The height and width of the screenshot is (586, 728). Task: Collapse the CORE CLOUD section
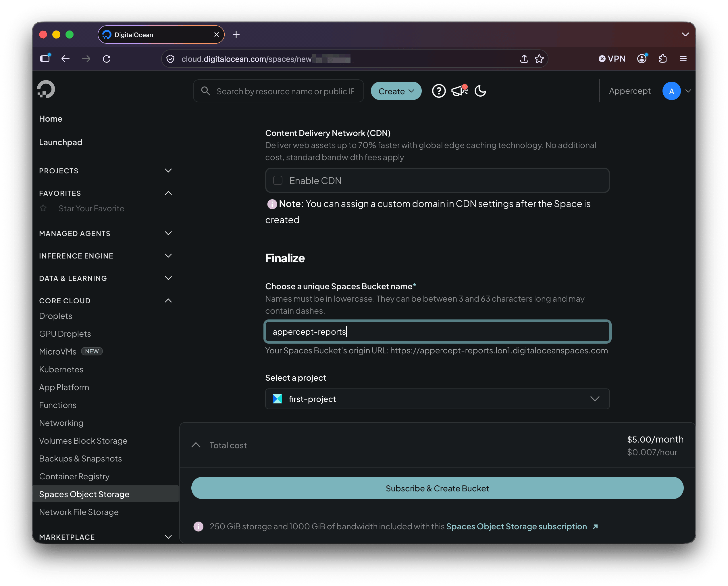click(105, 300)
